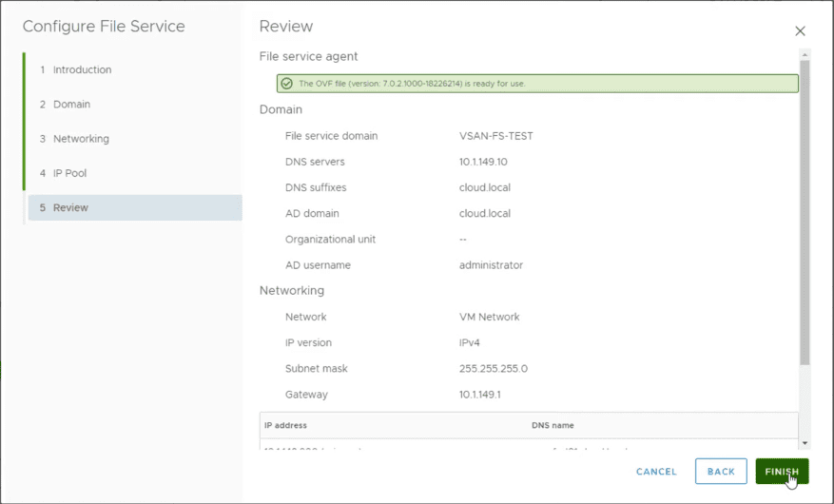This screenshot has height=504, width=834.
Task: Click the scrollbar up arrow
Action: click(x=805, y=55)
